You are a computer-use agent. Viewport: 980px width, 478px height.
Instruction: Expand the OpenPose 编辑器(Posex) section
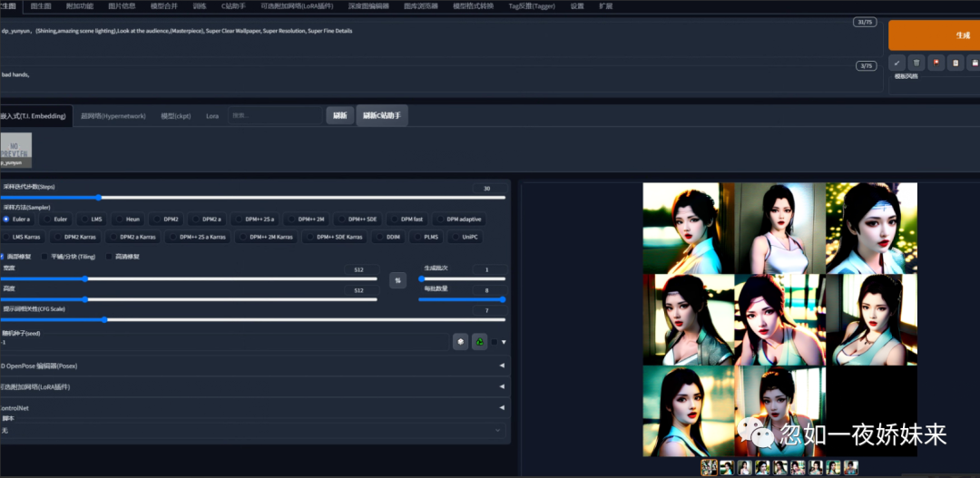point(255,366)
